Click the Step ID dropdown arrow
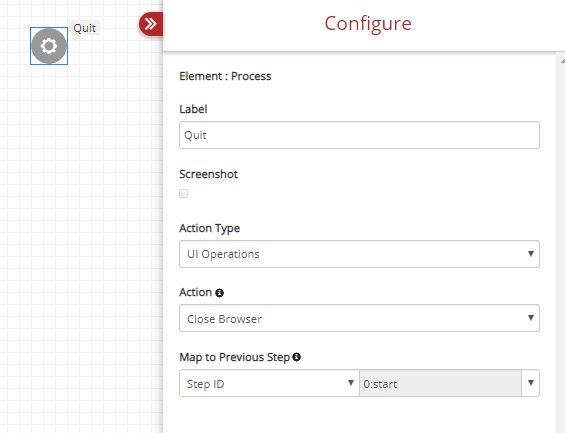Image resolution: width=565 pixels, height=433 pixels. [x=351, y=383]
